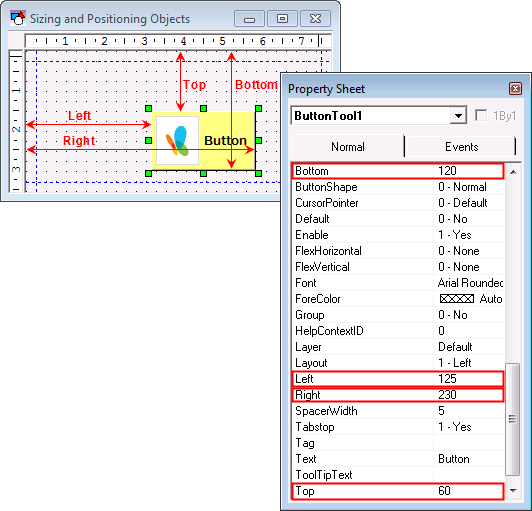Click CursorPointer value 0 - Default
The image size is (532, 511).
[x=462, y=203]
